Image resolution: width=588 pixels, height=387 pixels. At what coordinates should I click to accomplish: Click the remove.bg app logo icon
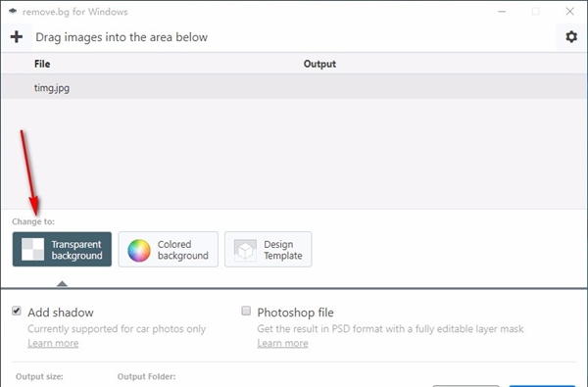(x=13, y=11)
